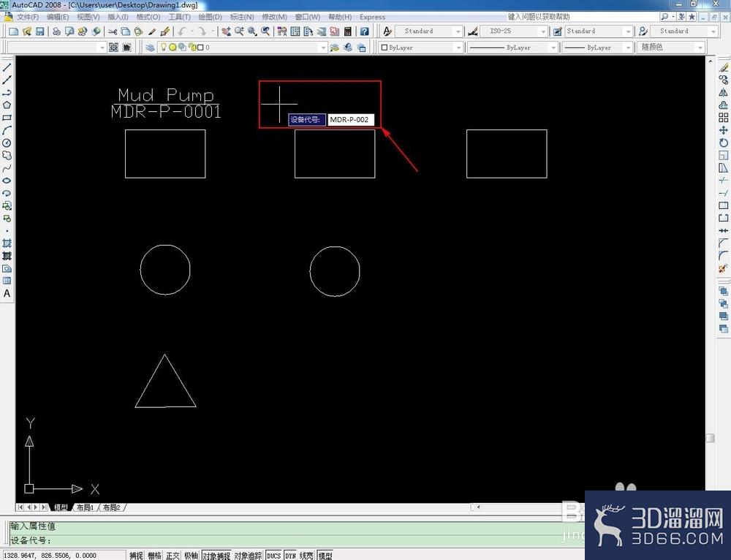Expand the 随颜色 plot style dropdown

click(x=700, y=47)
